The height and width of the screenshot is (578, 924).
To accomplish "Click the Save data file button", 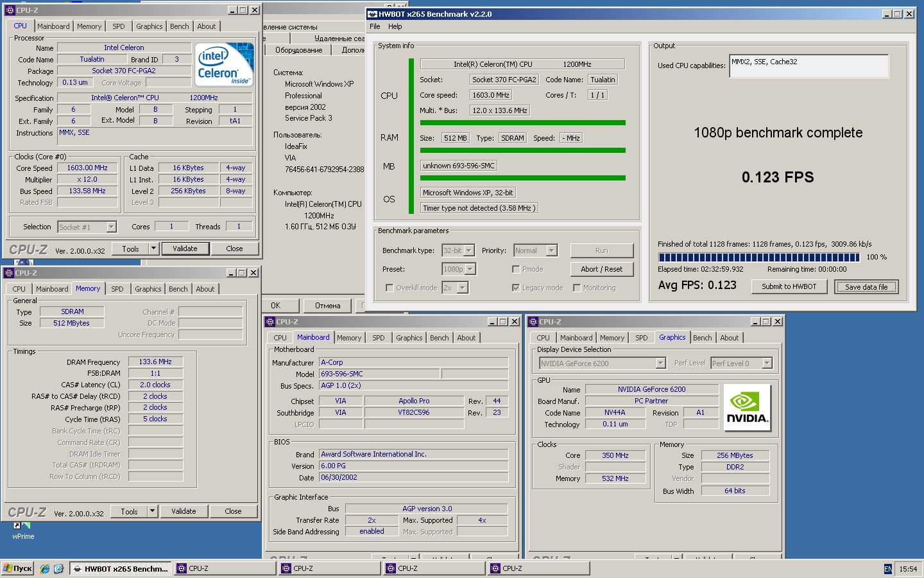I will click(x=866, y=286).
